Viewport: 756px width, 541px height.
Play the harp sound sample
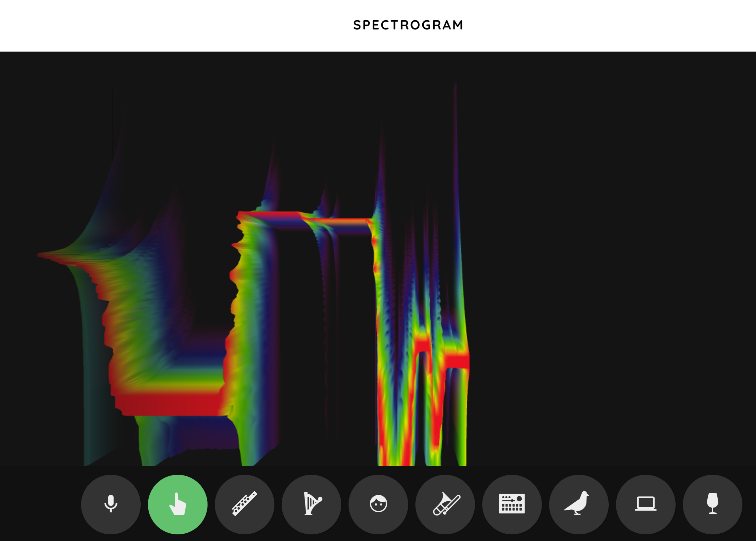pos(311,504)
